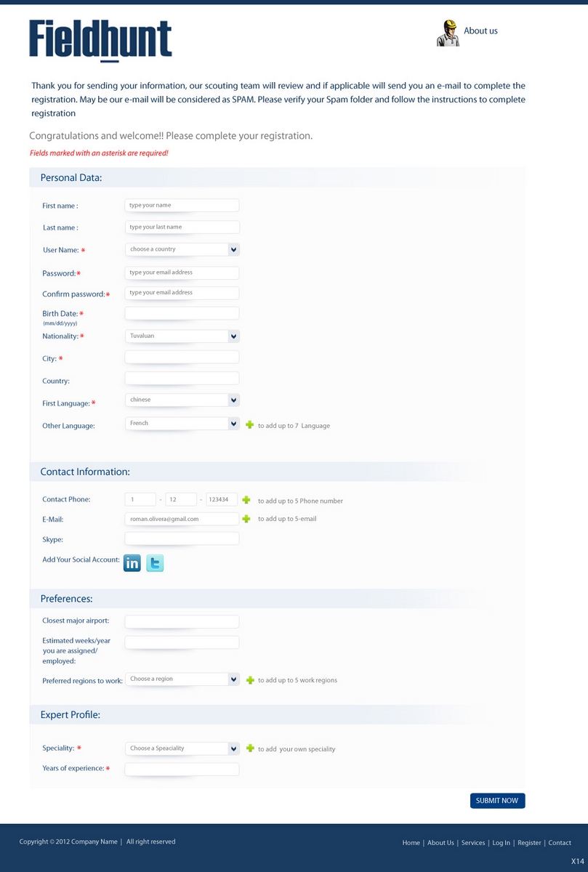Open the User Name country dropdown
The width and height of the screenshot is (588, 872).
tap(182, 249)
